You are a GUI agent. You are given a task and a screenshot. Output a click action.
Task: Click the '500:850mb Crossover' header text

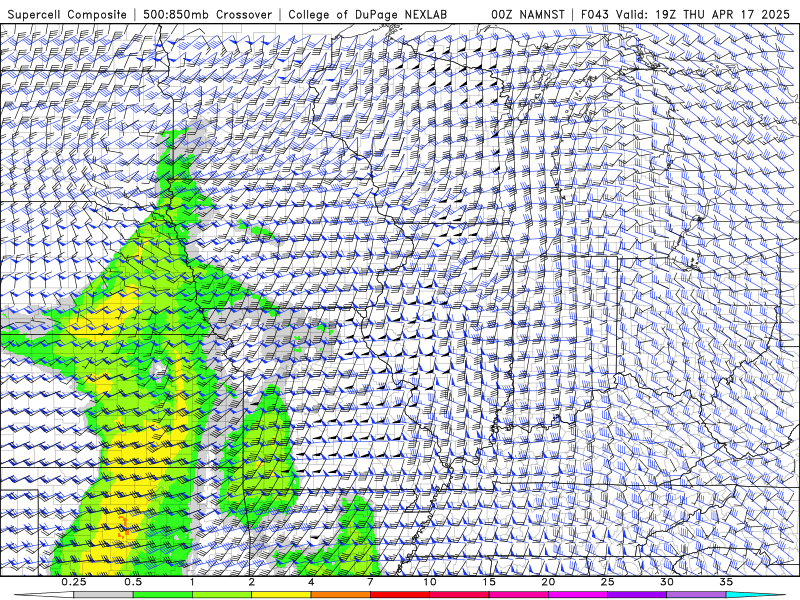[207, 15]
